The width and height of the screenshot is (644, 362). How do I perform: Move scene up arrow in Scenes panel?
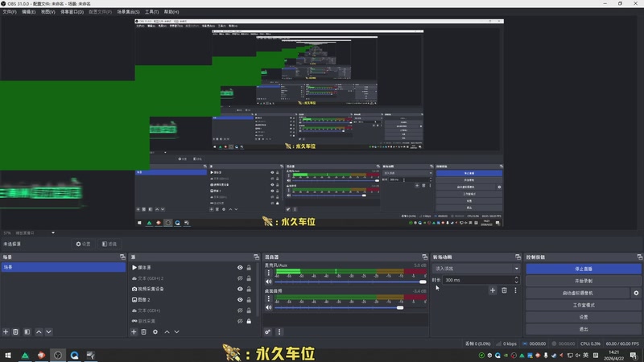[39, 331]
